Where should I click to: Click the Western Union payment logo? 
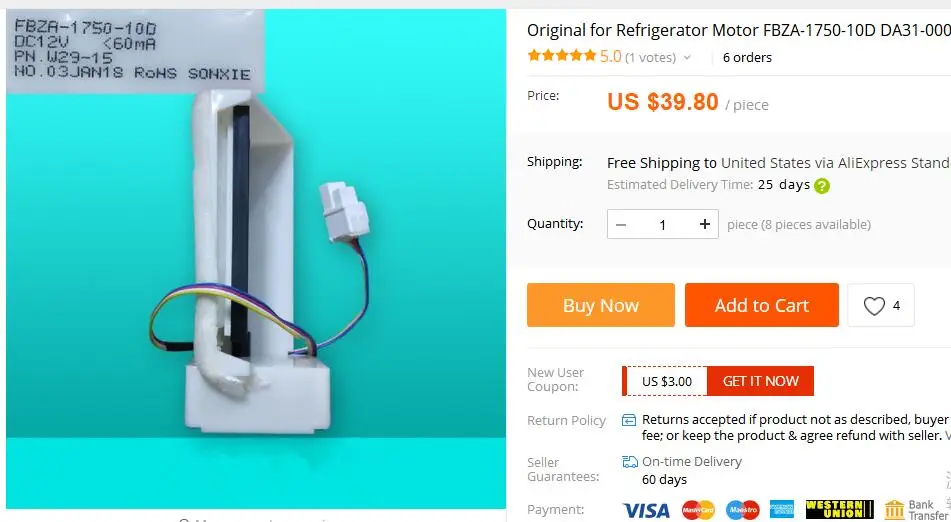(839, 510)
